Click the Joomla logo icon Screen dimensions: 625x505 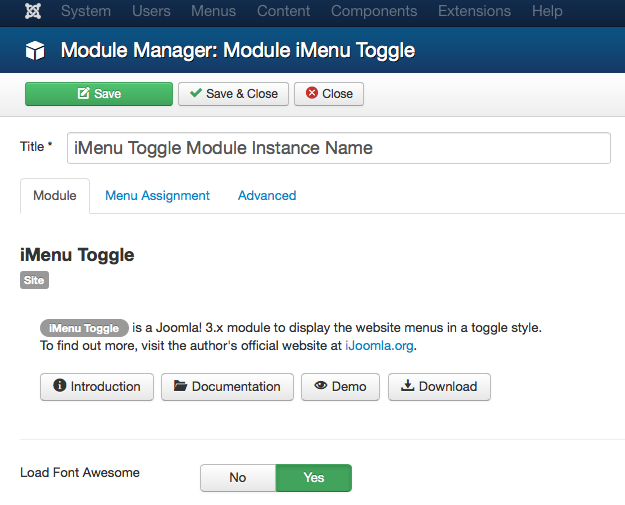33,11
